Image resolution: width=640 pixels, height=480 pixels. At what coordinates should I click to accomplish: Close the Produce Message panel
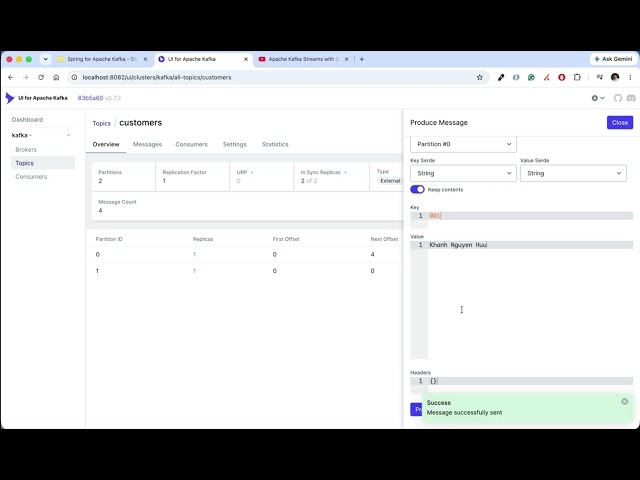click(620, 122)
